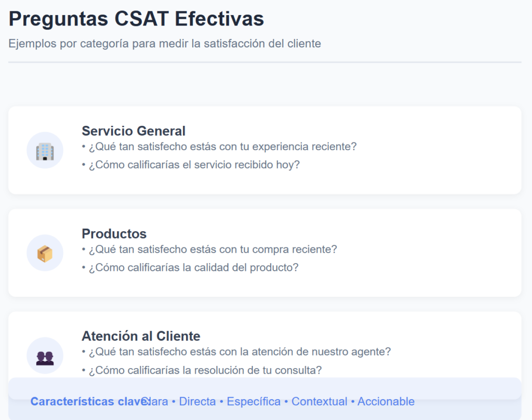532x420 pixels.
Task: Click the word 'Accionable' in the footer
Action: click(386, 402)
